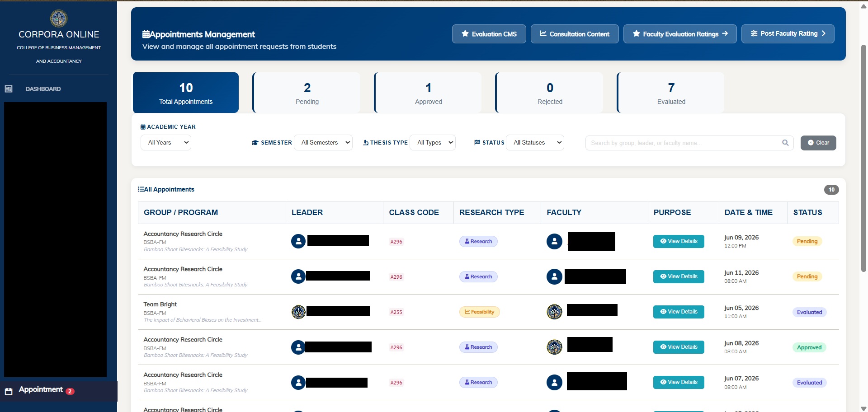View Details for Jun 11, 2026 appointment

coord(679,276)
